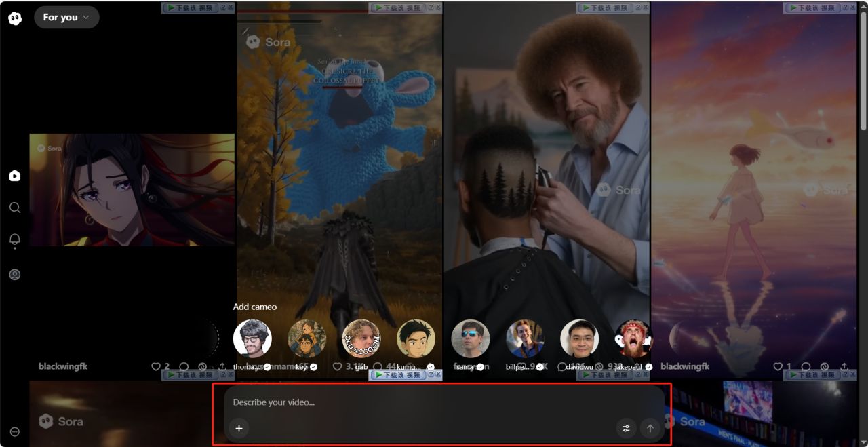Play the anime girl video
Viewport: 868px width, 447px height.
click(x=132, y=190)
